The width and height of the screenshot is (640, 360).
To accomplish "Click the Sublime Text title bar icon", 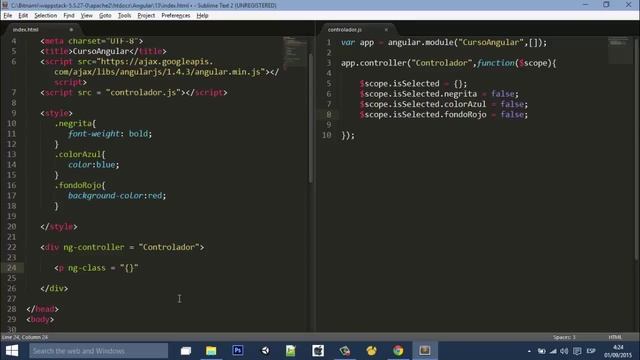I will pos(5,5).
